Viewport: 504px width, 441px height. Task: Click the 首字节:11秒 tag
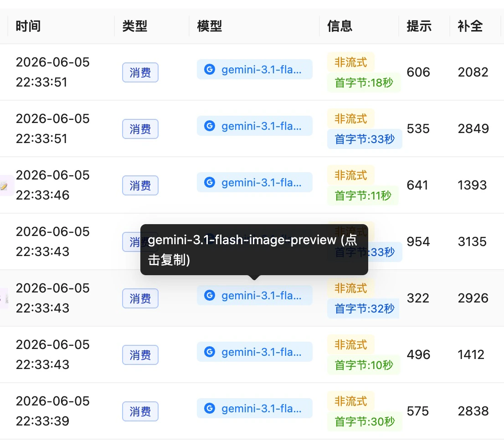click(x=363, y=195)
